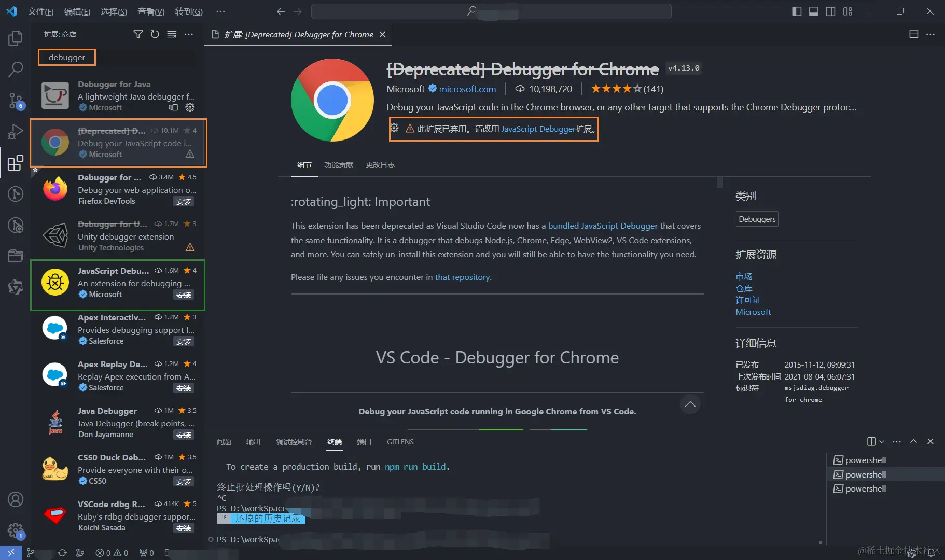The image size is (945, 560).
Task: Open terminal panel more actions
Action: tap(897, 441)
